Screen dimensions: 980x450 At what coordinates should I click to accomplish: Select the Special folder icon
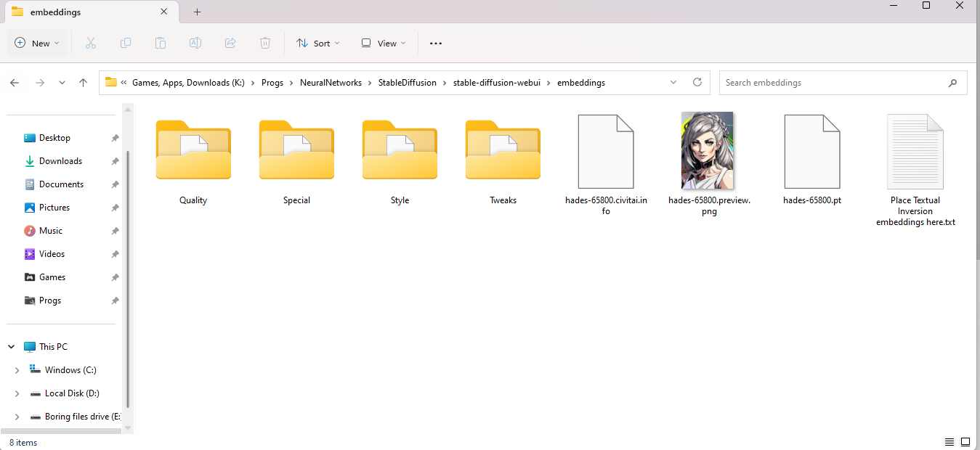(296, 150)
